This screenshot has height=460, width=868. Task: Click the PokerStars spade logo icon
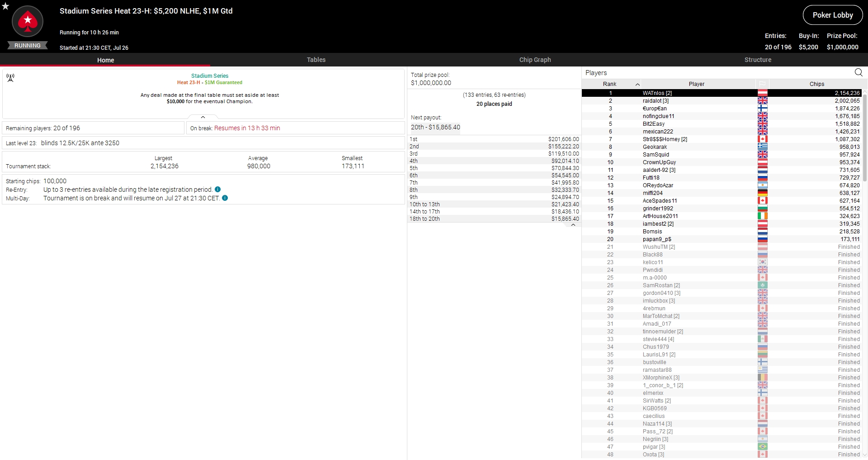28,21
